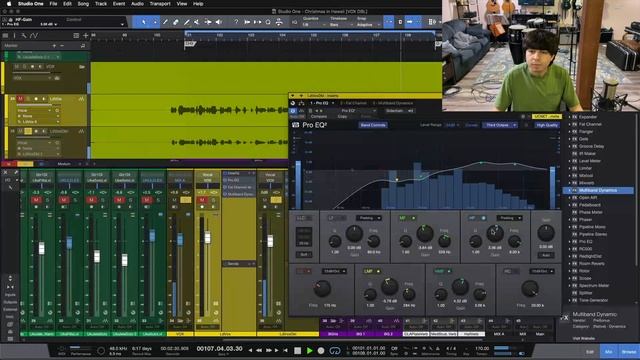Toggle the HMF band enable button
The width and height of the screenshot is (640, 360).
pos(443,271)
